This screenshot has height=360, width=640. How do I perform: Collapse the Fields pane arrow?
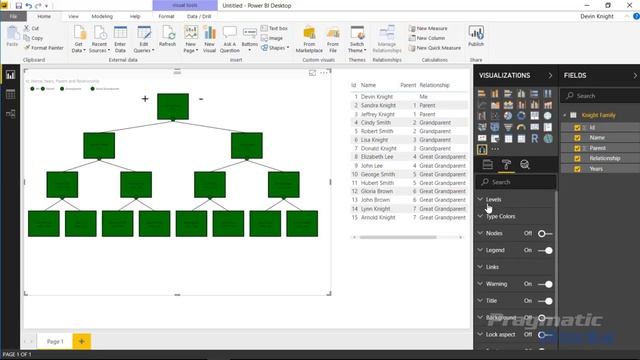point(635,76)
